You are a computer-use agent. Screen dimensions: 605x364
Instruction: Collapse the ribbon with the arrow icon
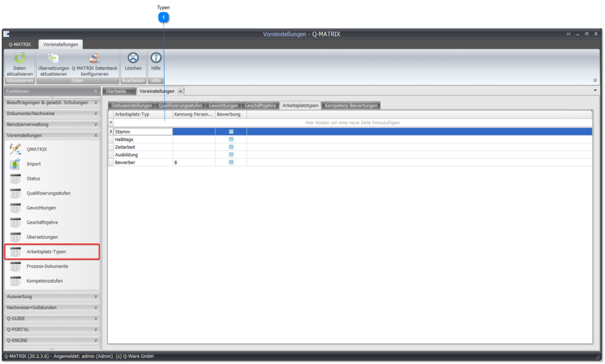coord(595,80)
